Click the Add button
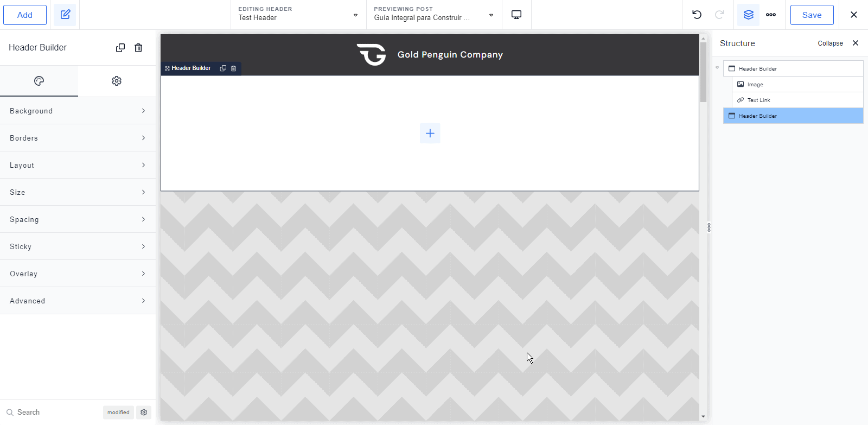This screenshot has height=425, width=868. click(25, 15)
